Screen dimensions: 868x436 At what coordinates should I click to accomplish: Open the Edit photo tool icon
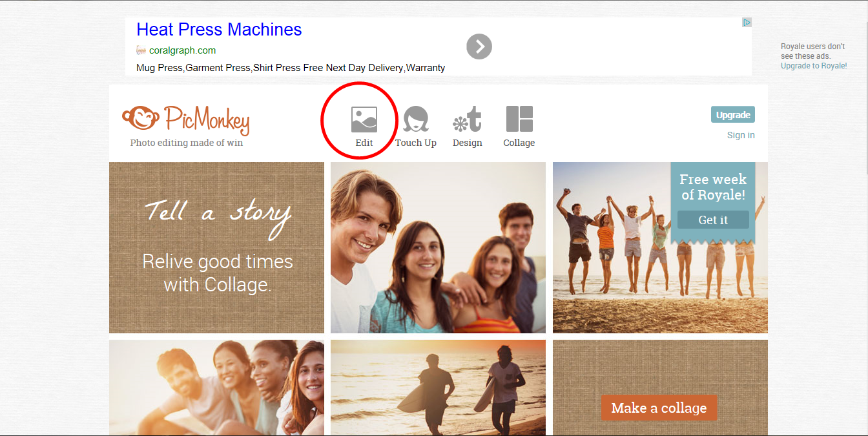pos(364,119)
